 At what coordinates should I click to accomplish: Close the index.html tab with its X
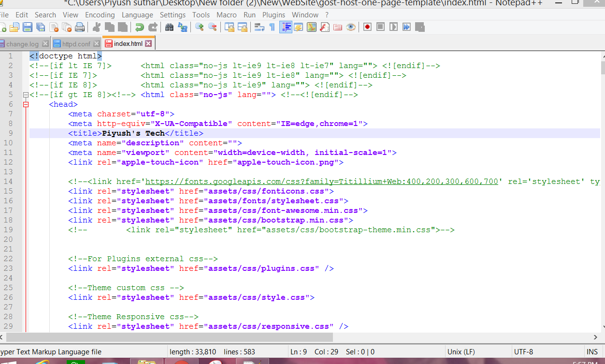148,43
